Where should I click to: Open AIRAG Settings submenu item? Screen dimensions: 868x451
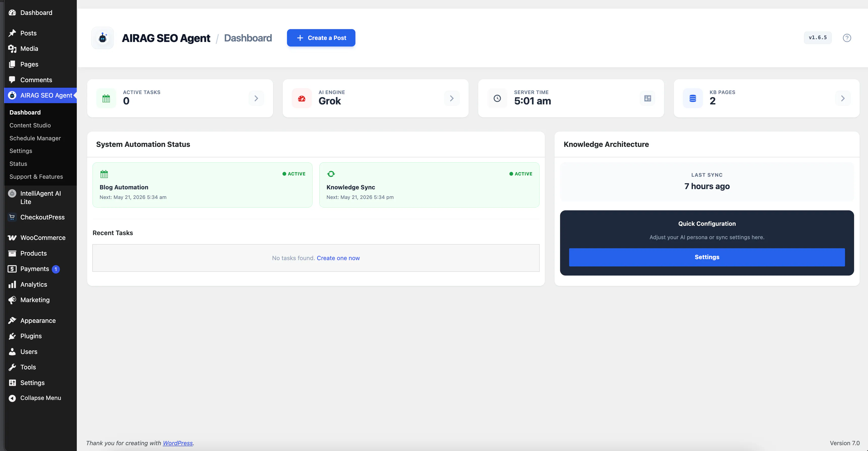[x=20, y=151]
